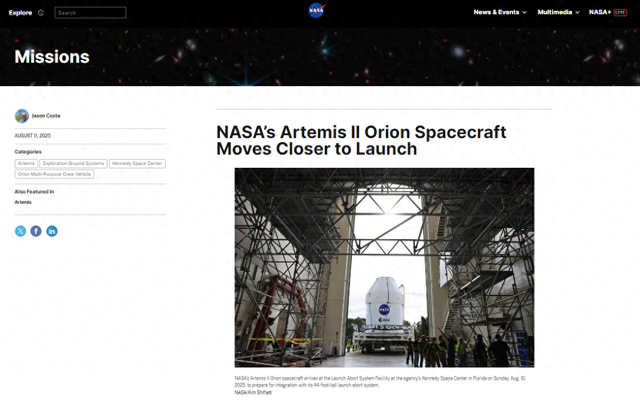Viewport: 640px width, 400px height.
Task: Click the NASA/Kim Shiflett photo credit
Action: (x=253, y=392)
